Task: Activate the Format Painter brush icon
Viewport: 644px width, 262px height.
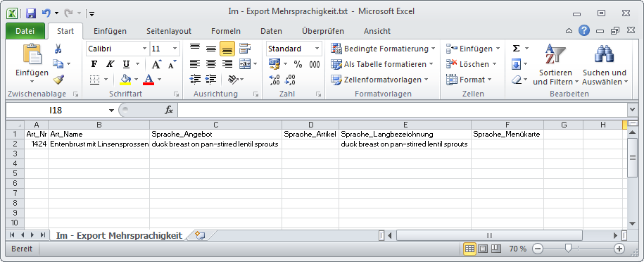Action: 58,80
